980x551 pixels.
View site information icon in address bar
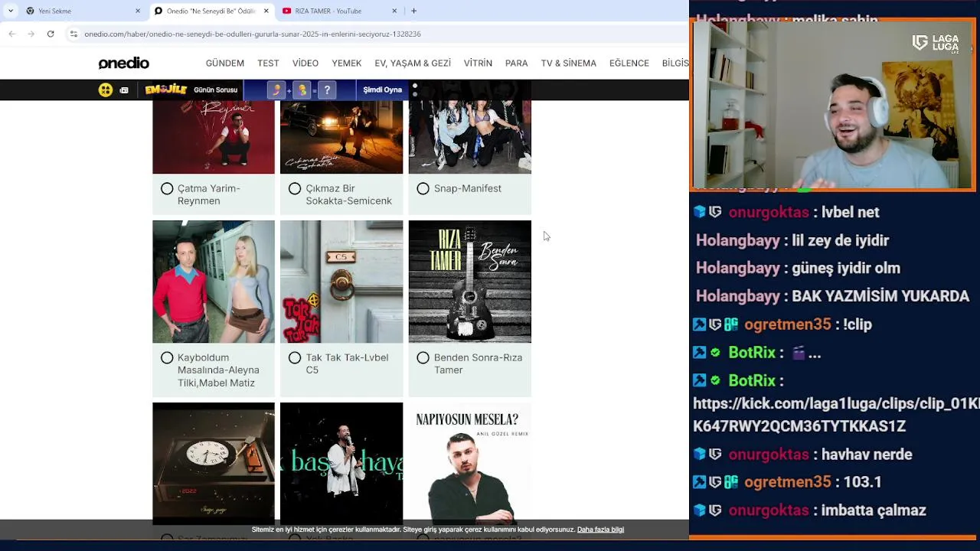(x=73, y=34)
